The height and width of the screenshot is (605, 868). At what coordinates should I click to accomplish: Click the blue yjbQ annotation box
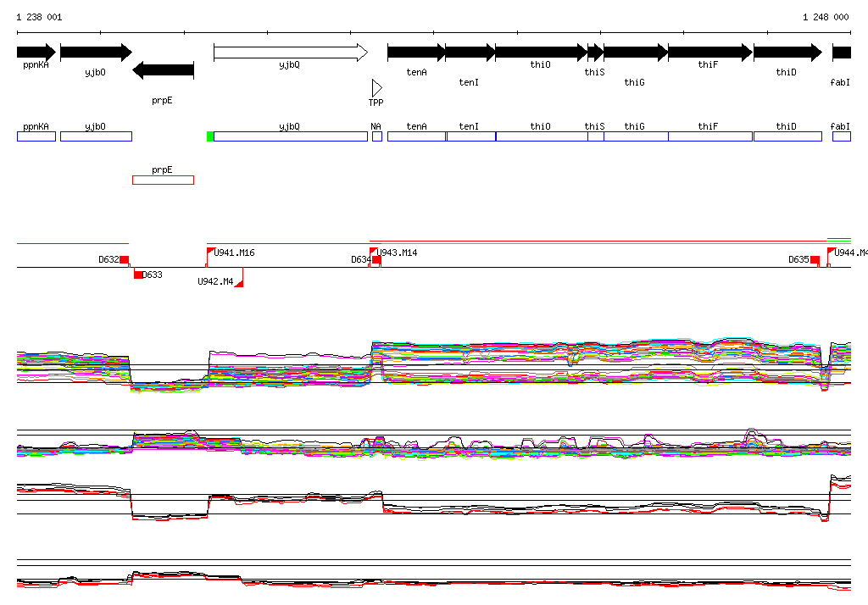[x=291, y=136]
